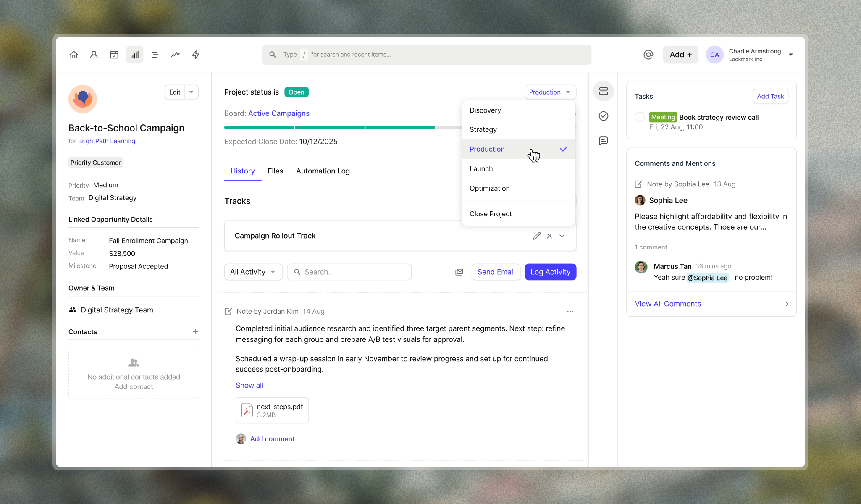Click the pencil icon on Campaign Rollout Track
Screen dimensions: 861x504
[x=537, y=236]
